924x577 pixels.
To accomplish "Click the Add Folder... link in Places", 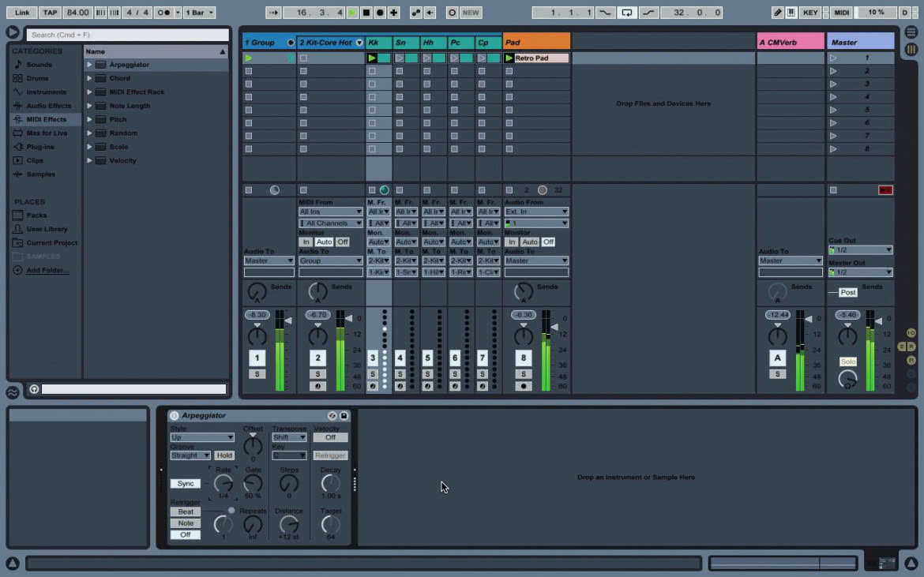I will 47,270.
